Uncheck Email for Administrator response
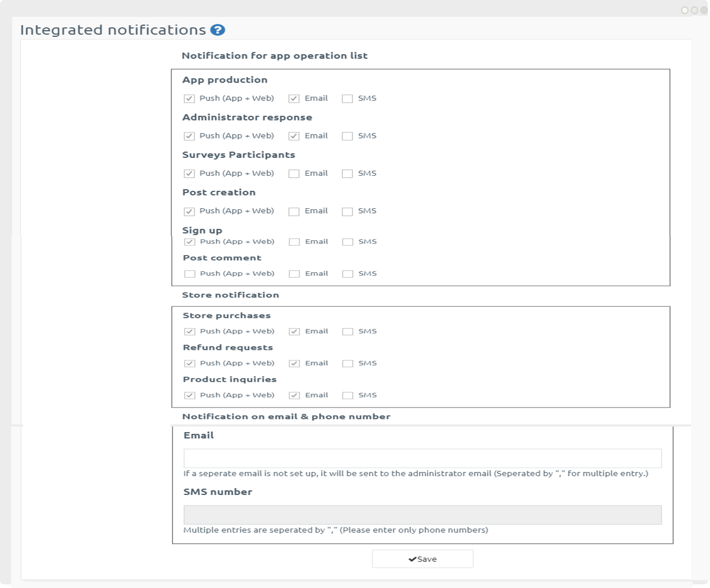This screenshot has width=710, height=588. [x=294, y=136]
